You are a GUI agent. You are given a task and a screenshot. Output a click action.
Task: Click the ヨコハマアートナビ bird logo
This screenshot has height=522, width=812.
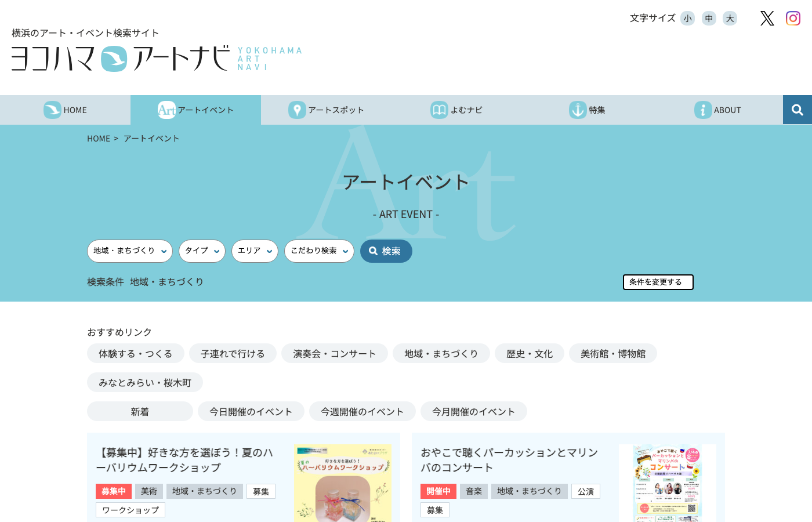[114, 59]
